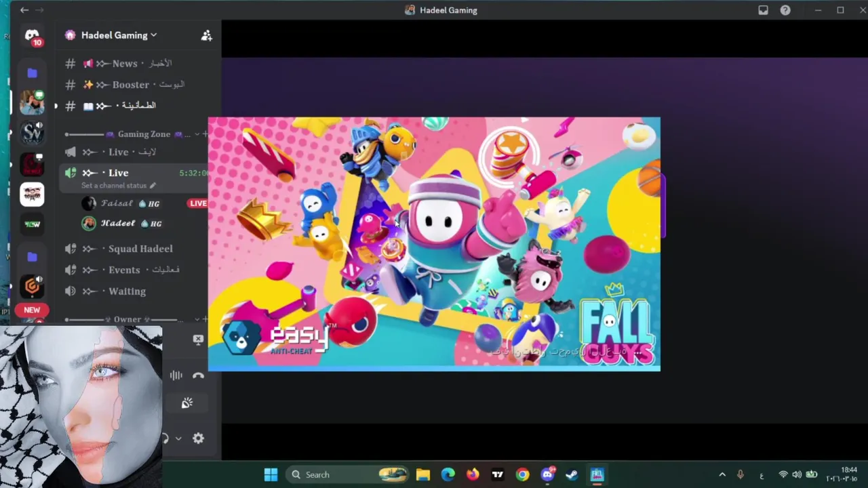
Task: Open Discord direct messages home icon
Action: coord(32,36)
